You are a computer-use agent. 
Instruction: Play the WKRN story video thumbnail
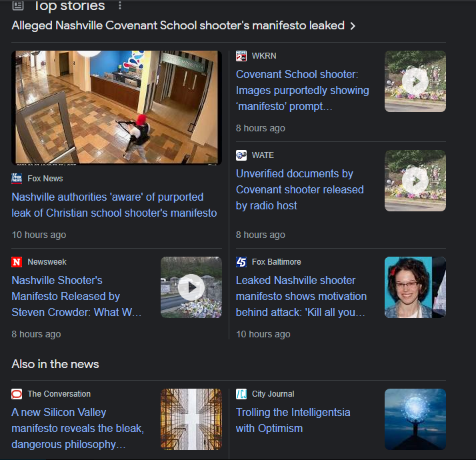(415, 81)
